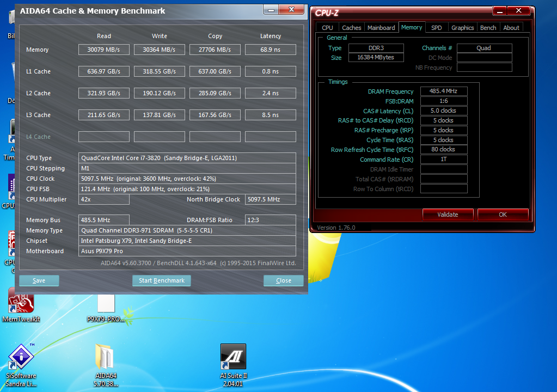Click the CAS# Latency value 5.0 clocks
Screen dimensions: 557x392
444,111
